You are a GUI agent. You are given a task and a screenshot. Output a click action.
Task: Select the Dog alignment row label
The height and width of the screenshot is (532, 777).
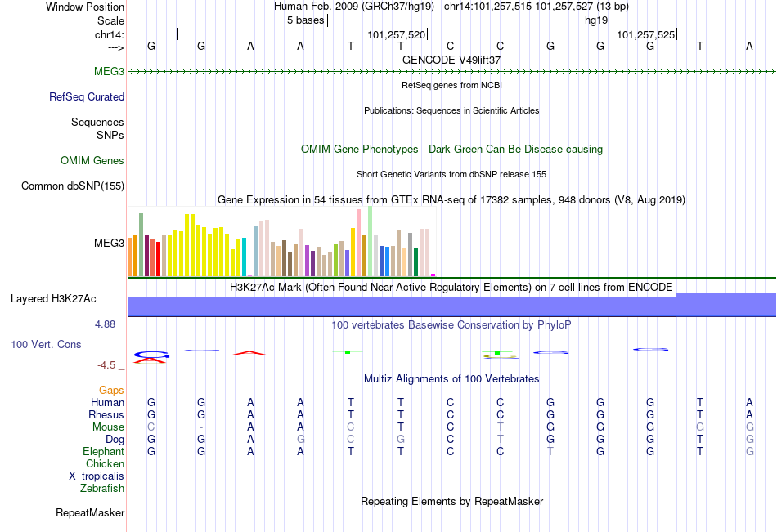[x=115, y=440]
